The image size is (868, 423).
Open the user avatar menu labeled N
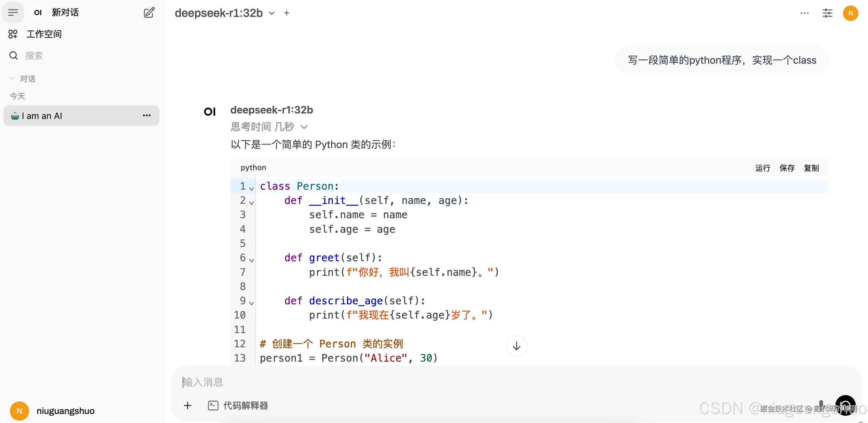coord(851,13)
